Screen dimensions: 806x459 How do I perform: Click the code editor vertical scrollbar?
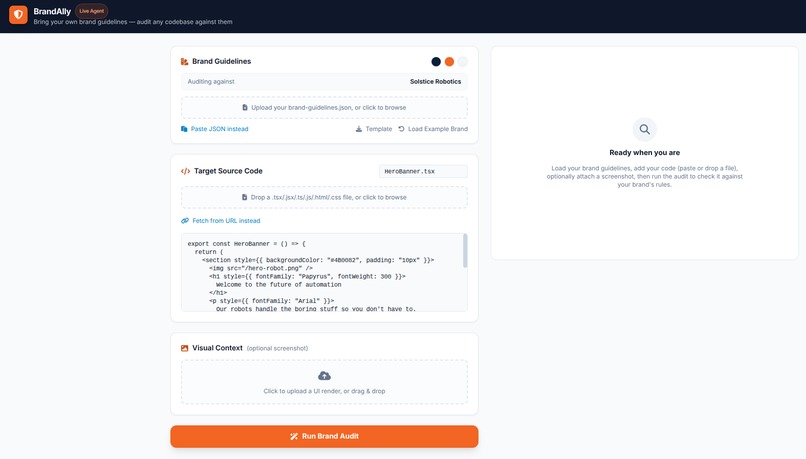coord(465,251)
